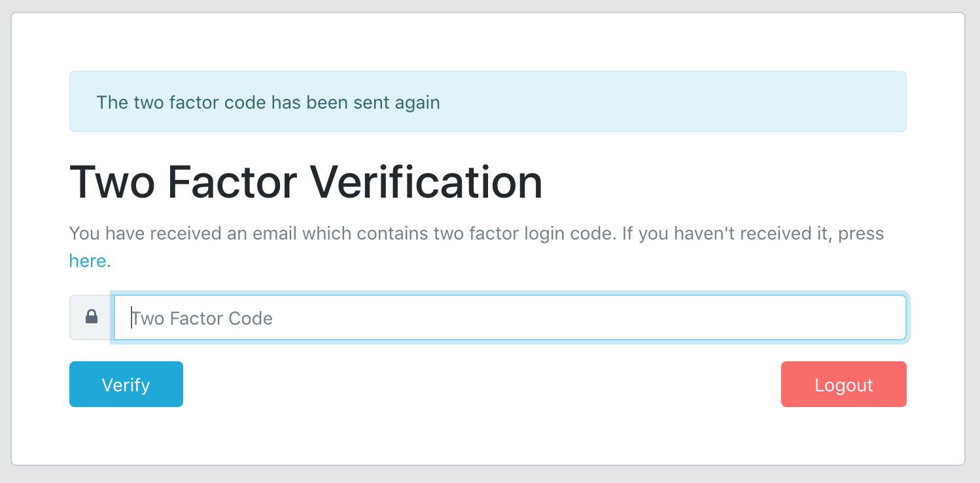Select the alert saying code was sent again
The height and width of the screenshot is (483, 980).
coord(487,101)
